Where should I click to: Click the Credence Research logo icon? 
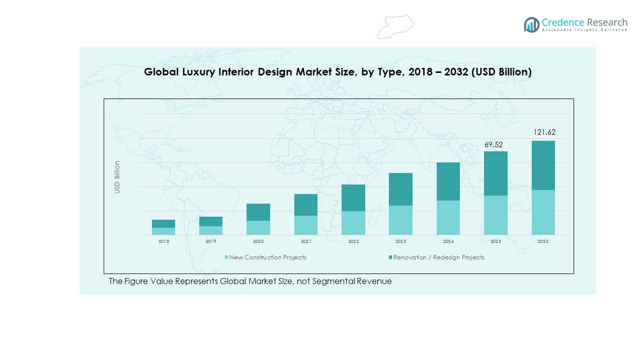(x=531, y=24)
